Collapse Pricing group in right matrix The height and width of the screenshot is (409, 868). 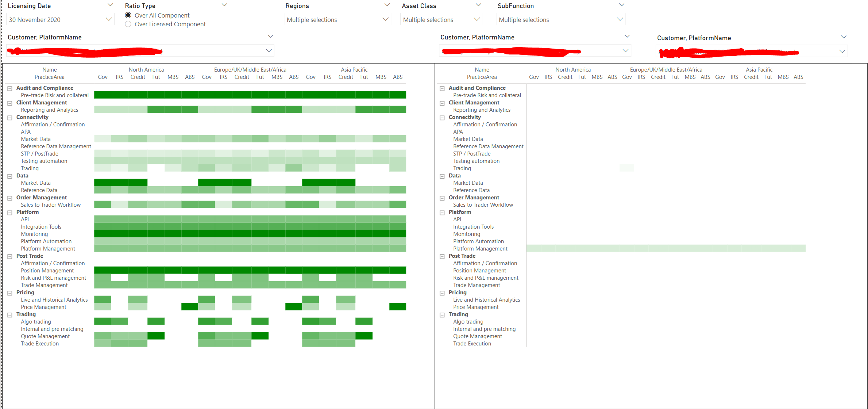[442, 293]
